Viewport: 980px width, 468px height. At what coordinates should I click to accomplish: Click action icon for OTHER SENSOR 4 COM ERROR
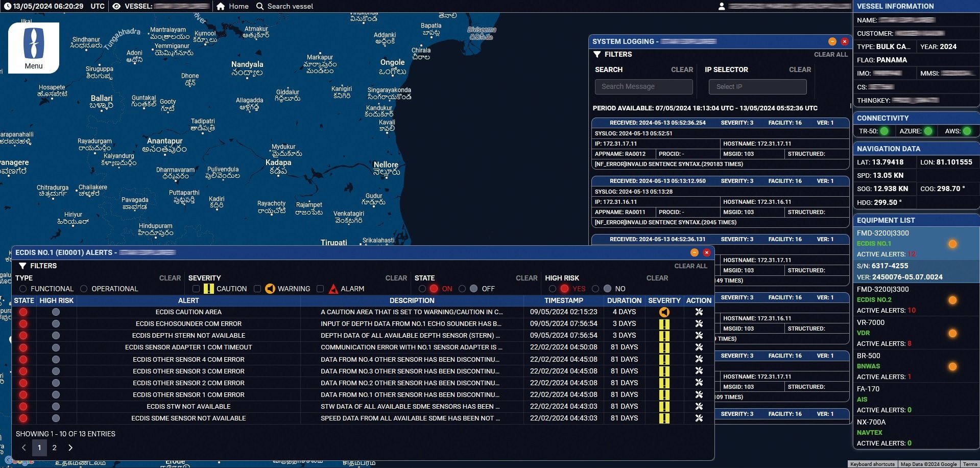pyautogui.click(x=699, y=359)
